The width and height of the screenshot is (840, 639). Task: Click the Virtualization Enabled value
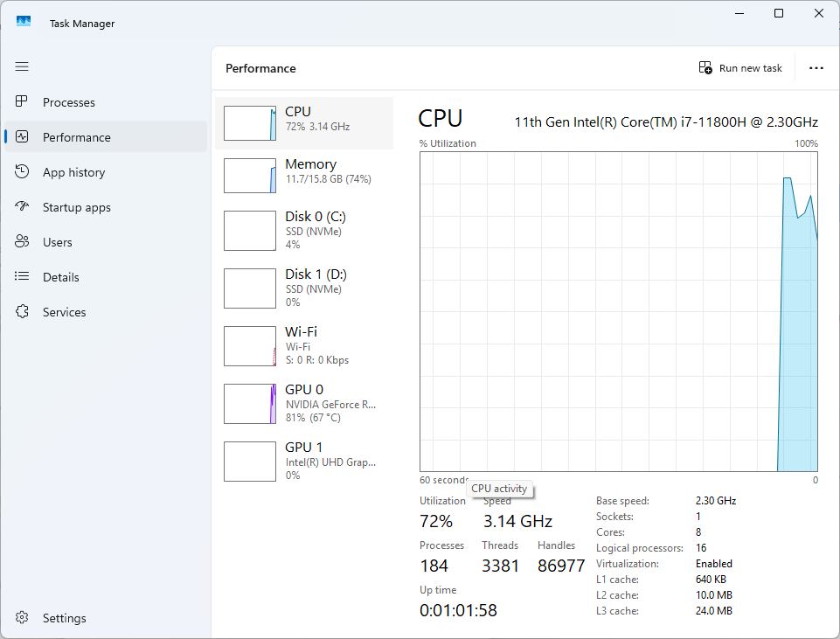point(713,564)
